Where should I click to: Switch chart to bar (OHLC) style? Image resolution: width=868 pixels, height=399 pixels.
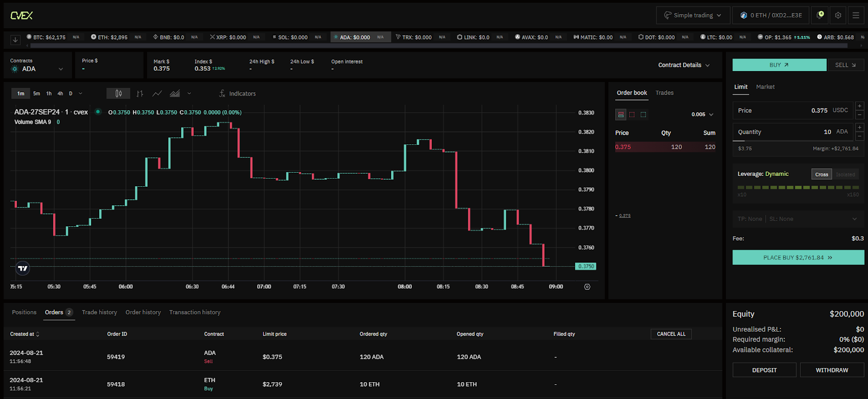139,93
